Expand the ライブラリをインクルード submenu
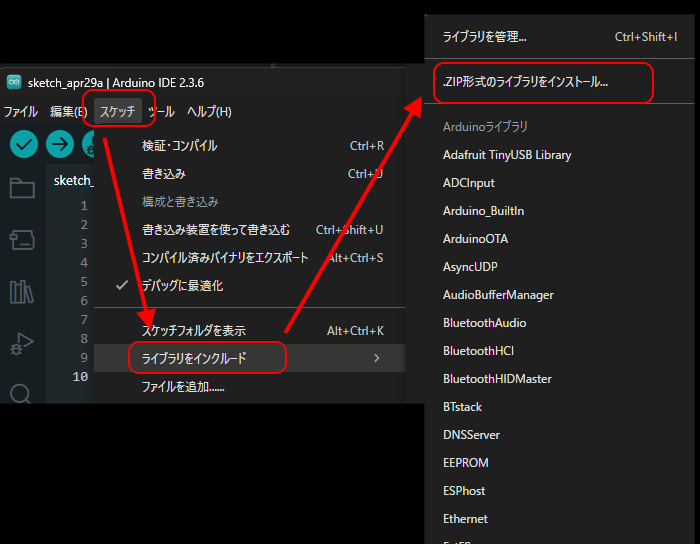Screen dimensions: 700x544 click(250, 358)
